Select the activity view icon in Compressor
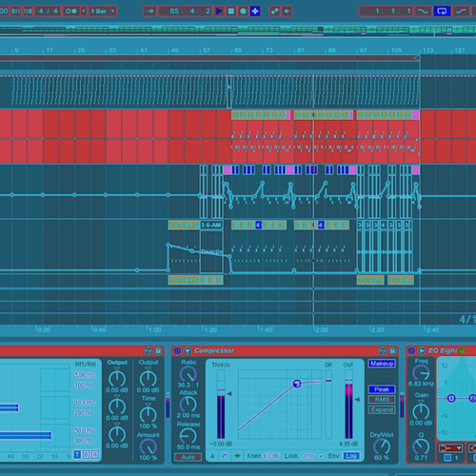This screenshot has width=476, height=476. click(x=237, y=456)
